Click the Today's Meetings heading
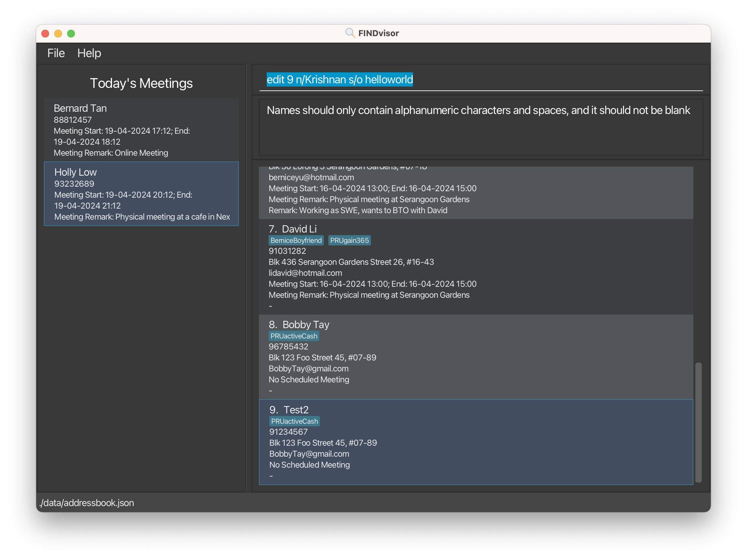 [x=141, y=83]
